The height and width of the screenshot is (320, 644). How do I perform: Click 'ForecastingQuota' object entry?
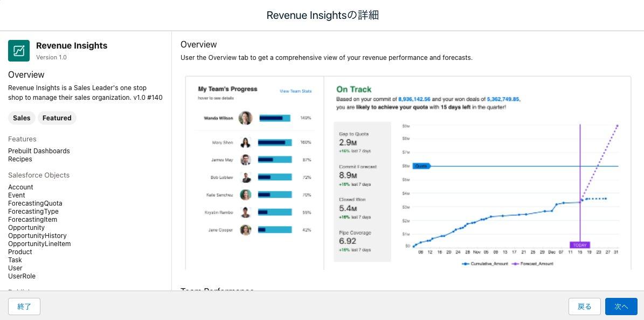click(x=36, y=203)
